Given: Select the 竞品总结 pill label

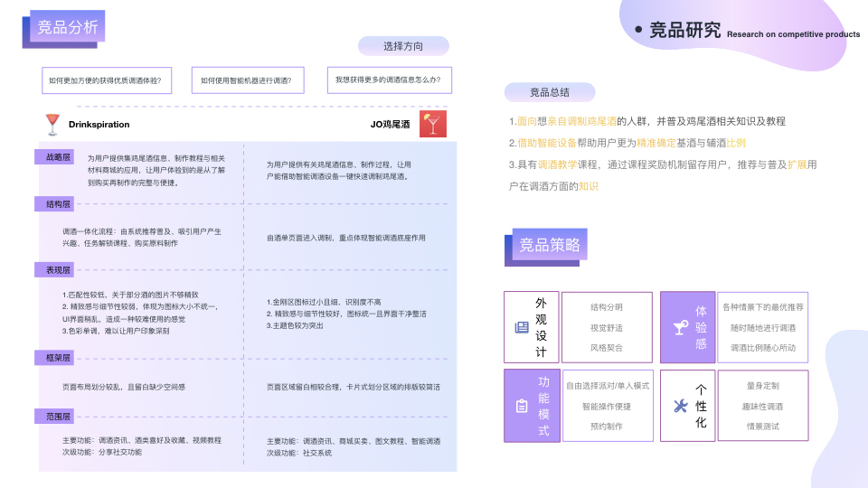Looking at the screenshot, I should pos(550,92).
